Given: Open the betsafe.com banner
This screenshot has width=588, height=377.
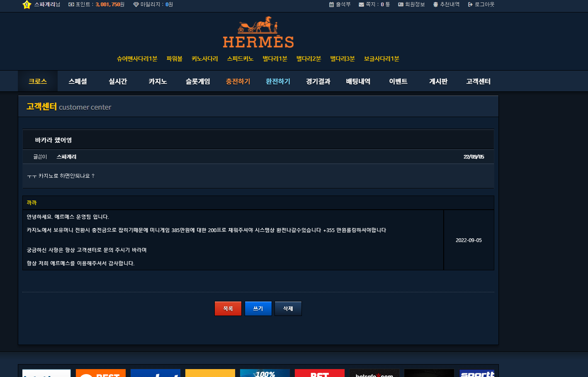Looking at the screenshot, I should point(374,373).
